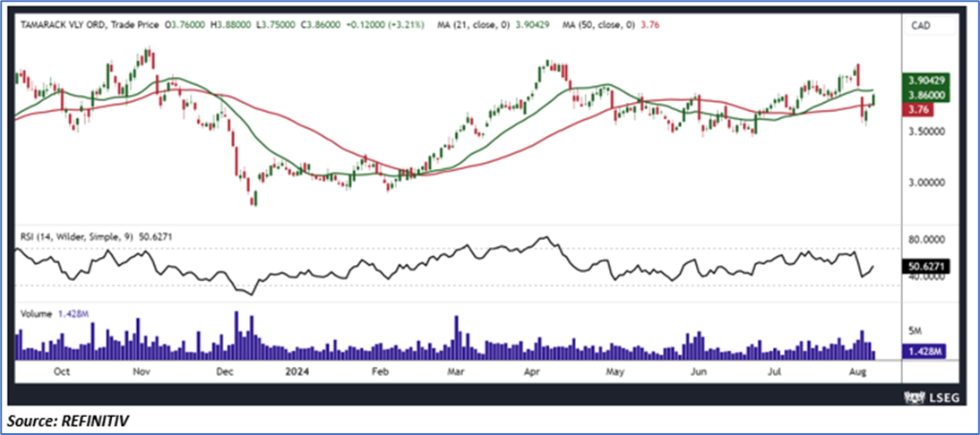Click the Oct label on time axis
Viewport: 980px width, 435px height.
61,371
